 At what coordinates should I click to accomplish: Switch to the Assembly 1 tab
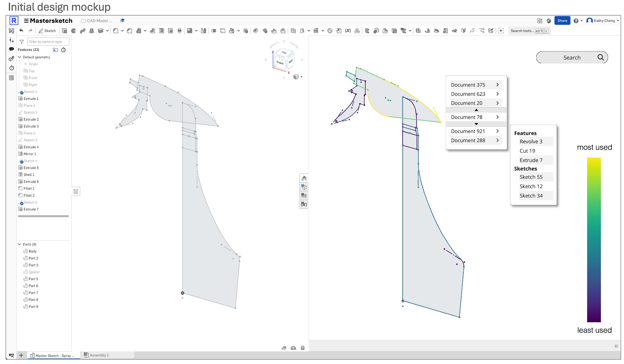click(99, 355)
